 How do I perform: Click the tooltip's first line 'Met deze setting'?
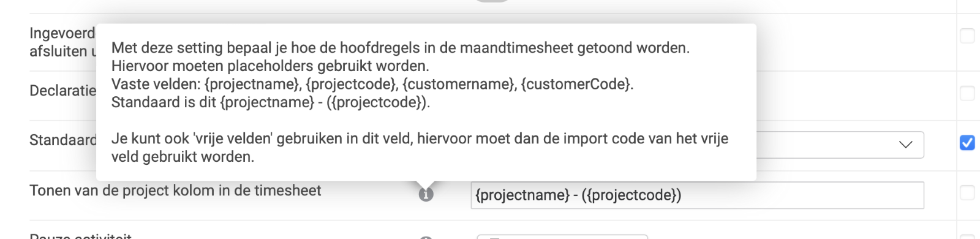[401, 48]
